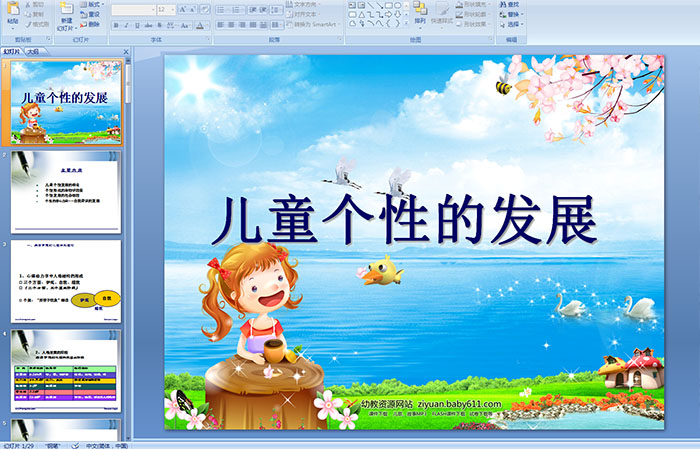Click the Decrease Indent icon

click(252, 10)
